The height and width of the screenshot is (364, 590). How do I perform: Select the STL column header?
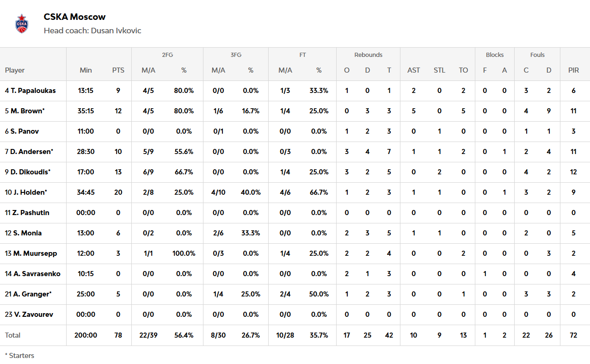440,70
